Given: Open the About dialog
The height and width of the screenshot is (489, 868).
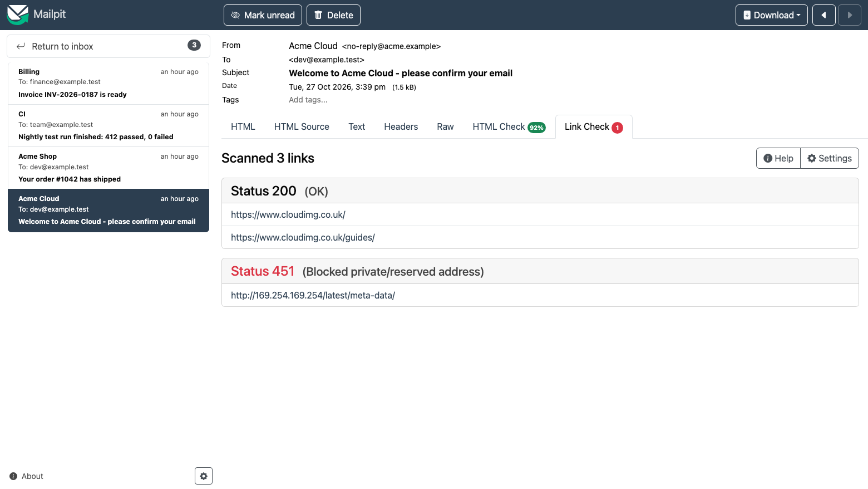Looking at the screenshot, I should tap(27, 476).
